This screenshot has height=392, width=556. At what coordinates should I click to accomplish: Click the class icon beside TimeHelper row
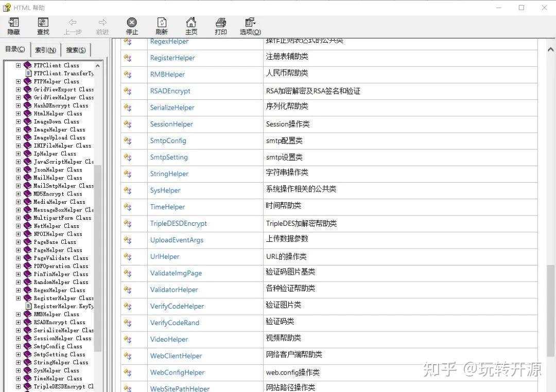(128, 207)
